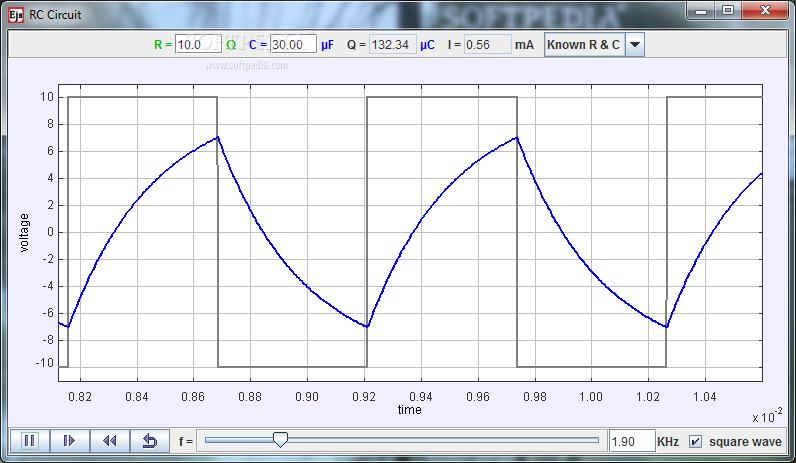Minimize the RC Circuit window
This screenshot has width=796, height=463.
tap(701, 11)
